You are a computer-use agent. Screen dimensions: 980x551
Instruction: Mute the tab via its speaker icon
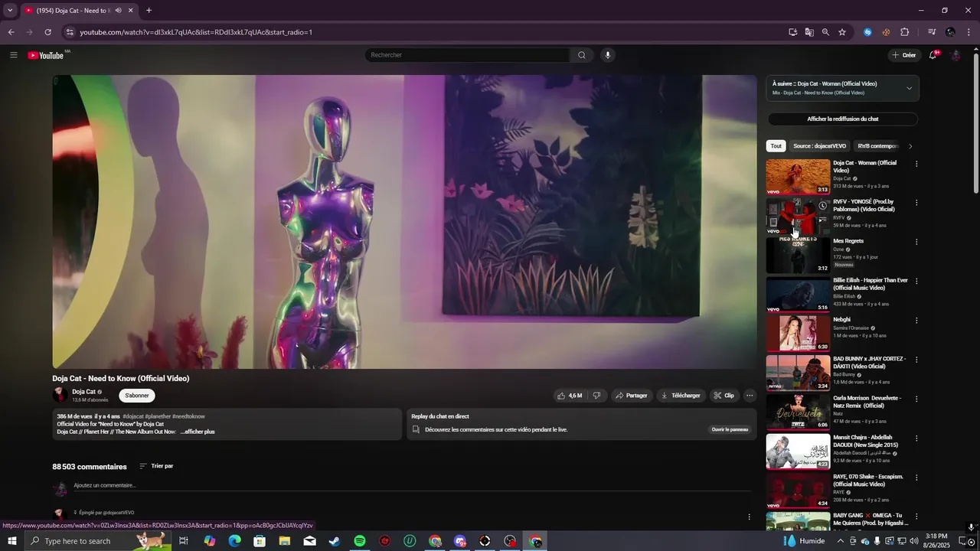118,10
